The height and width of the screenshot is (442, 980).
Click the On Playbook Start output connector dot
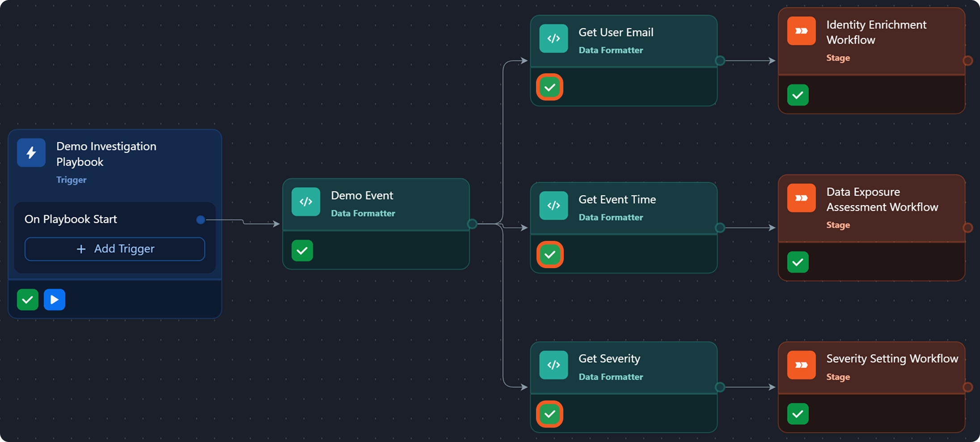[x=201, y=219]
